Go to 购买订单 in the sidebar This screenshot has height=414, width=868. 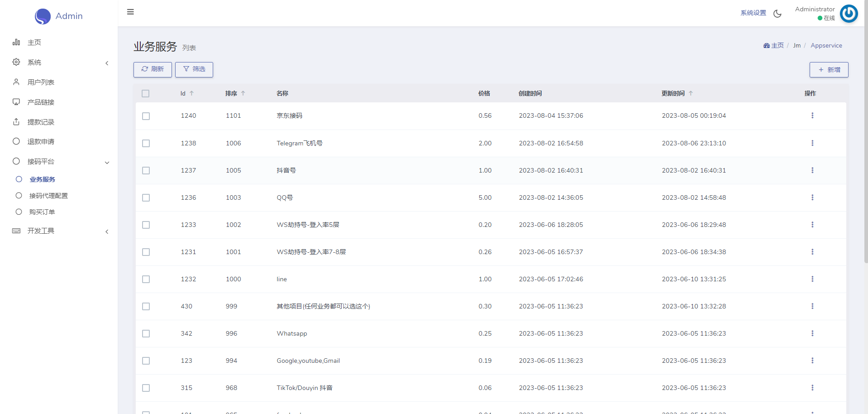42,212
